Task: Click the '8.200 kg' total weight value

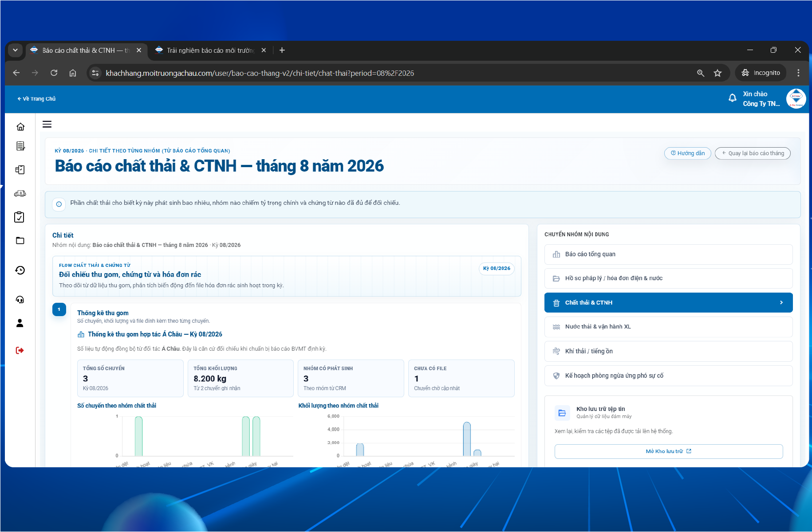Action: click(210, 379)
